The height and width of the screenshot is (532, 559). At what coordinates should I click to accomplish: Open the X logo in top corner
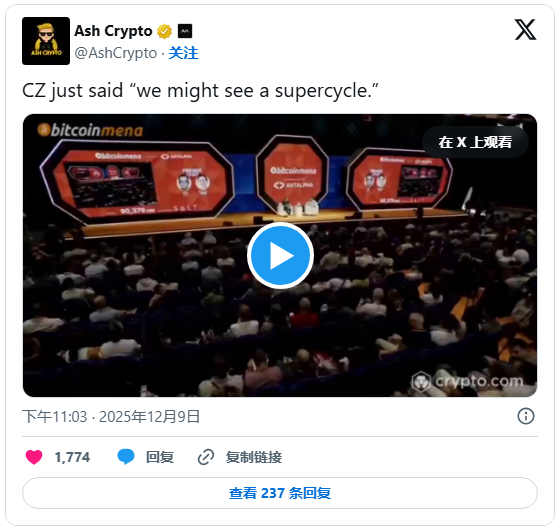pos(525,30)
